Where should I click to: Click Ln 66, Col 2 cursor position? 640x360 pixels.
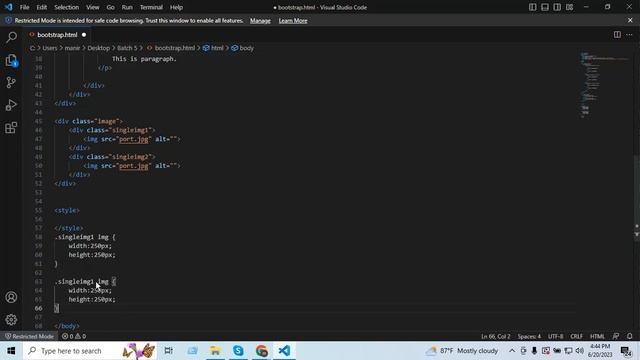[496, 336]
